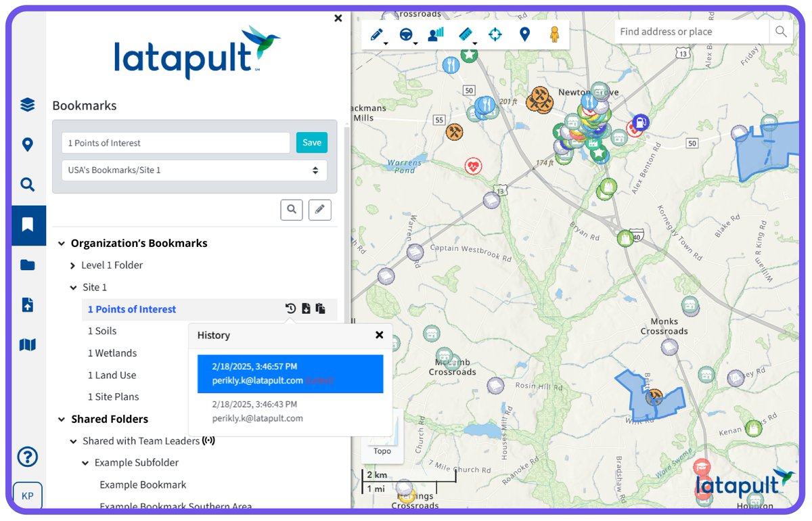Select the 1 Site Plans bookmark
Image resolution: width=812 pixels, height=521 pixels.
[x=114, y=397]
